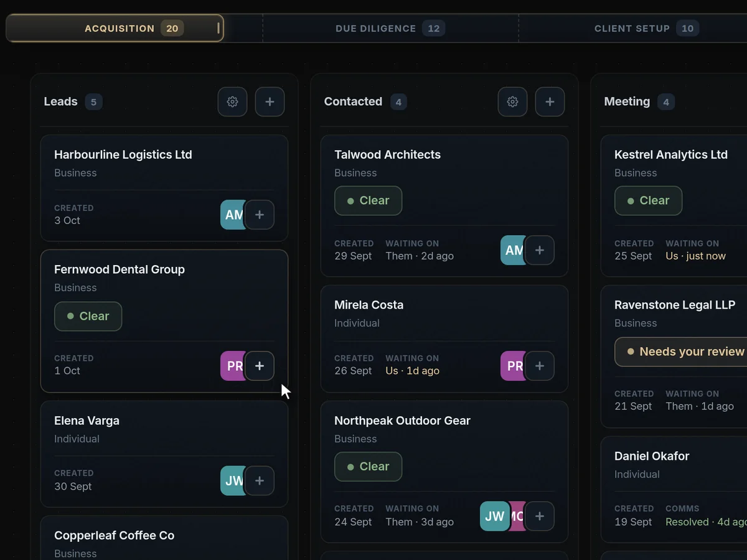This screenshot has width=747, height=560.
Task: Click 'Us · 1d ago' on Mirela Costa card
Action: pos(412,371)
